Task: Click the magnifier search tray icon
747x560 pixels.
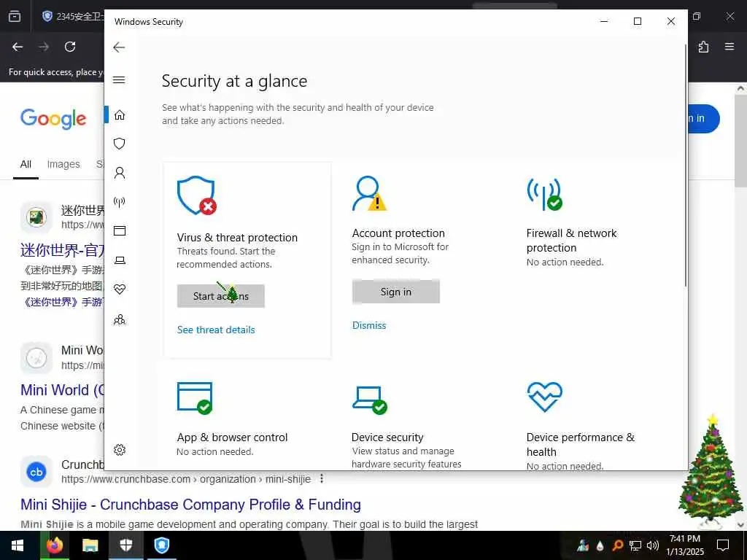Action: [617, 545]
